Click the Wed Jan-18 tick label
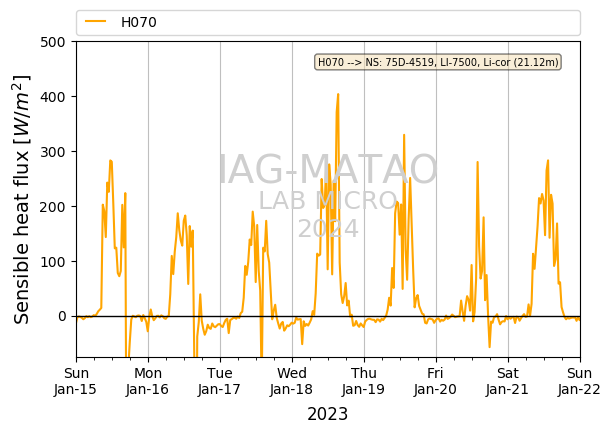611x434 pixels. [291, 381]
